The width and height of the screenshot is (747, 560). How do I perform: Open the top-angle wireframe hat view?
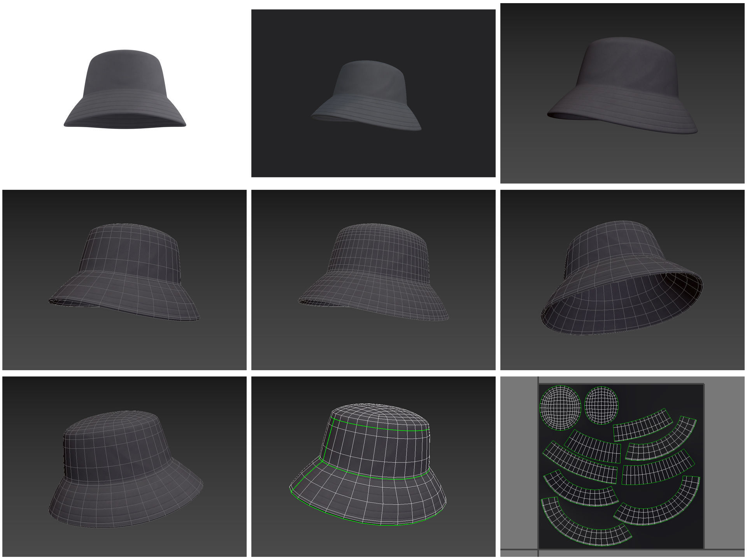click(x=124, y=466)
